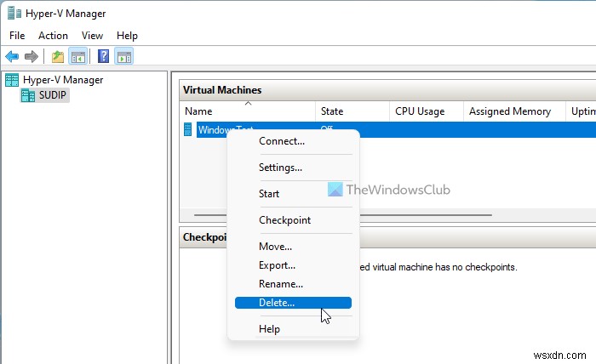
Task: Open the File menu
Action: 17,36
